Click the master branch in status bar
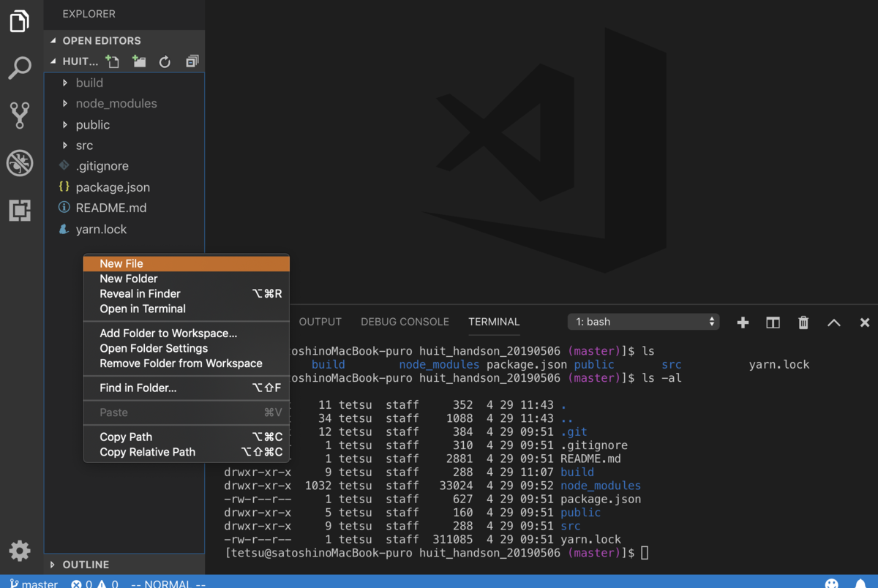Image resolution: width=878 pixels, height=588 pixels. click(x=34, y=584)
